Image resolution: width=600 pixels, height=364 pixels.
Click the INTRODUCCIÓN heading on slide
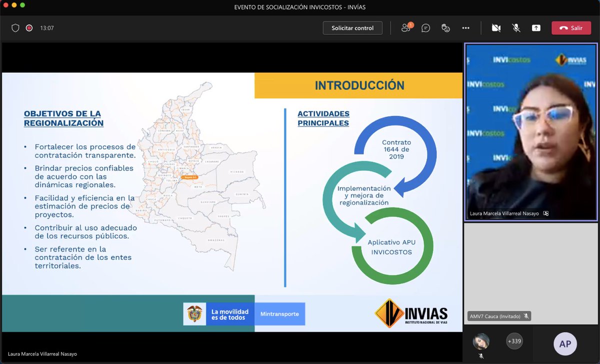359,85
